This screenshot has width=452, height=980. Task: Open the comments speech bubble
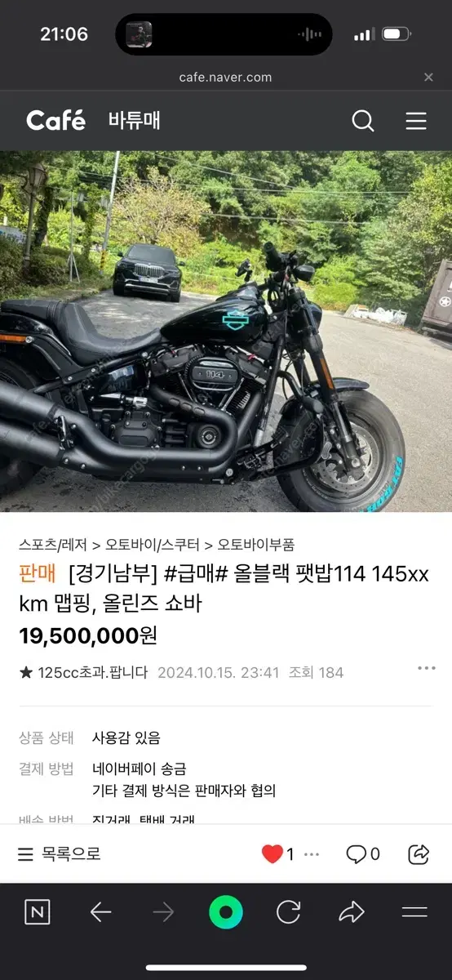pyautogui.click(x=356, y=854)
